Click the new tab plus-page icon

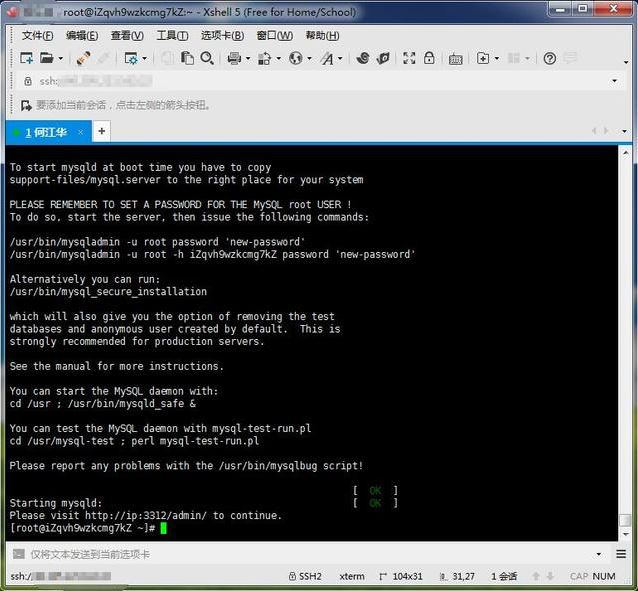(x=483, y=58)
